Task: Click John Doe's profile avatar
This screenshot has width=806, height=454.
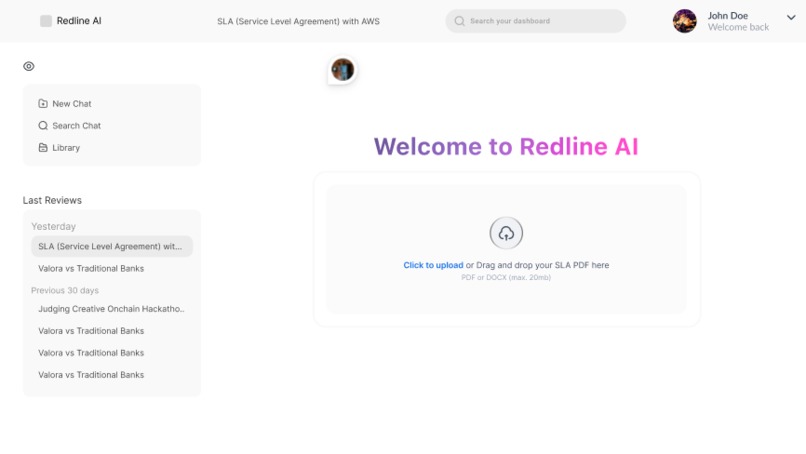Action: point(685,21)
